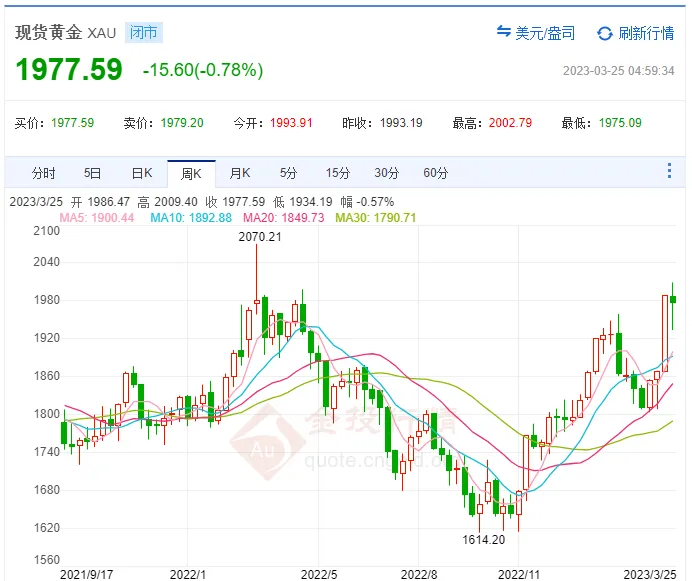Open the three-dot more options menu
The image size is (692, 581).
click(x=669, y=172)
